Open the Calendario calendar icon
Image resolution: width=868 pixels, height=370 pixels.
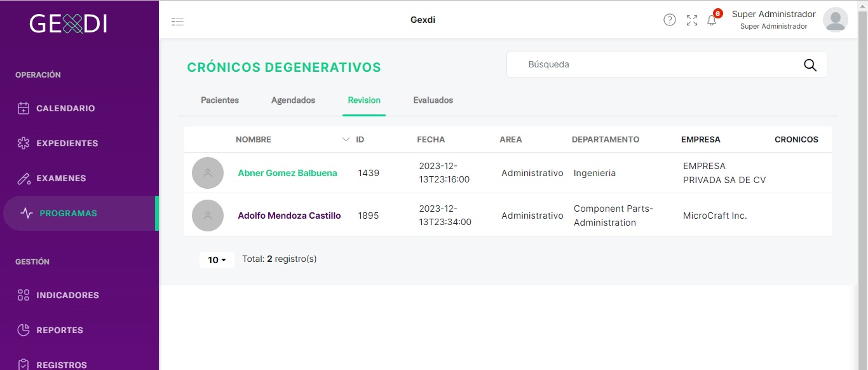[x=24, y=108]
